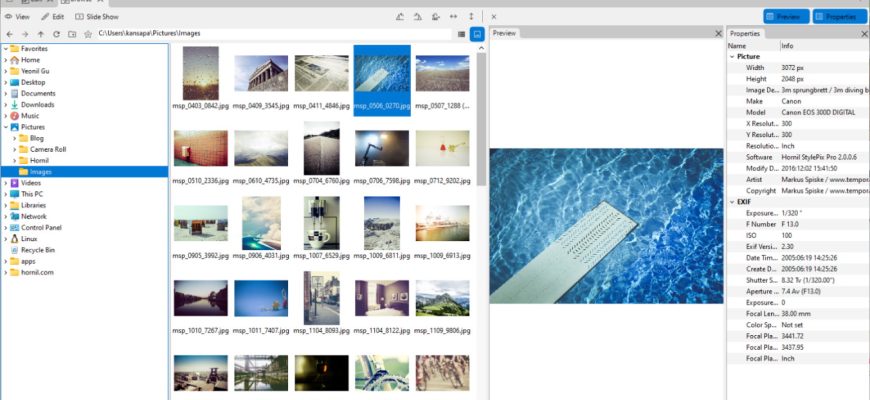
Task: Select the hornil.com folder in tree
Action: click(32, 272)
